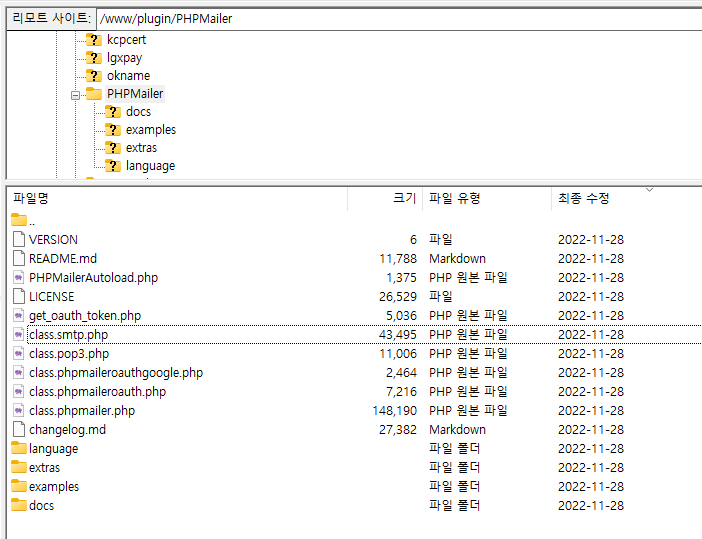Click the 43,495 size value
The image size is (702, 539).
(x=398, y=334)
